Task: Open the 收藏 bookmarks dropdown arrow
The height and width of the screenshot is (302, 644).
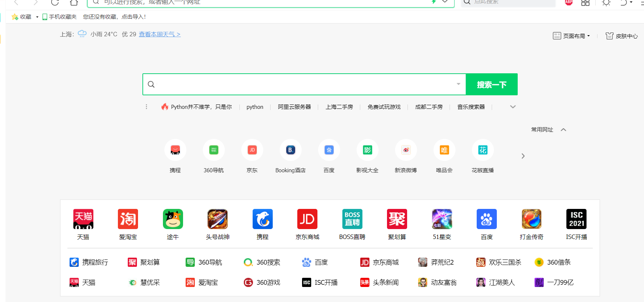Action: pyautogui.click(x=37, y=17)
